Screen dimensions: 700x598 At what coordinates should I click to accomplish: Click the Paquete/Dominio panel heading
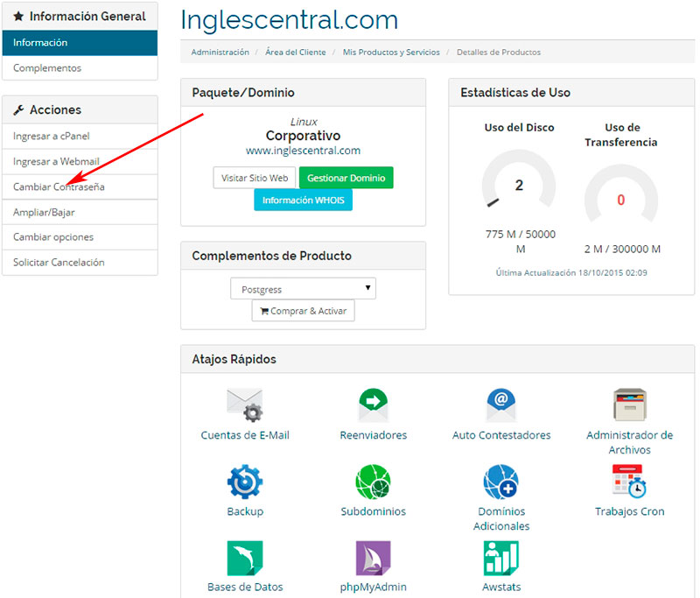coord(243,93)
